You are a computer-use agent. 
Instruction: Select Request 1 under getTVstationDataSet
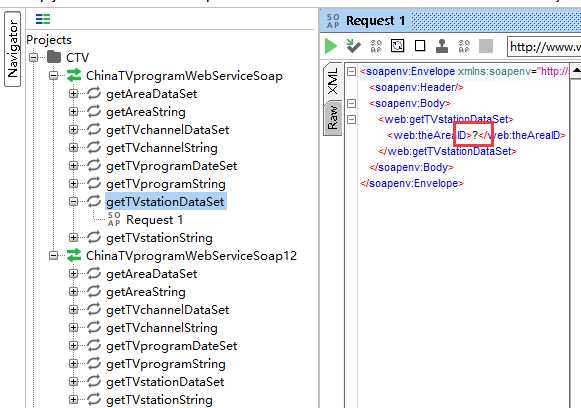(155, 220)
